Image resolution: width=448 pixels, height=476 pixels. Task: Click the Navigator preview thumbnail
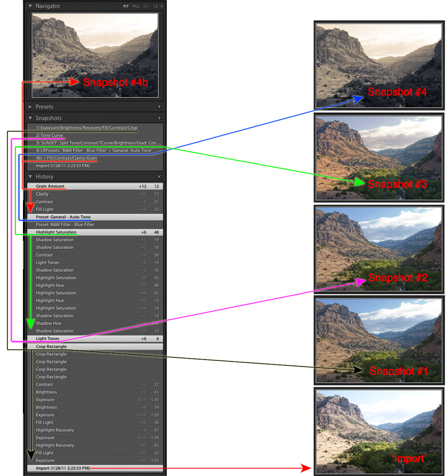(x=95, y=54)
